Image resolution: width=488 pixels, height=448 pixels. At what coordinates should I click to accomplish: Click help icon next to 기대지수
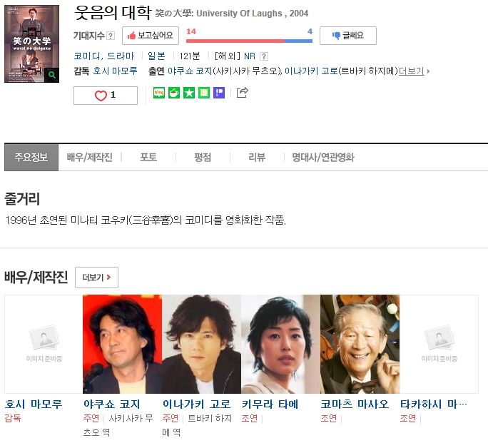click(x=111, y=36)
